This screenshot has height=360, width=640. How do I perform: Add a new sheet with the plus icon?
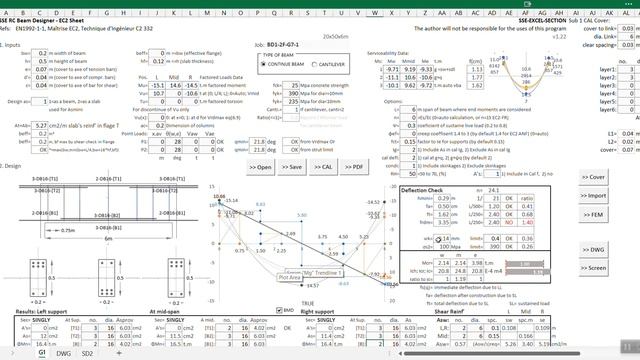coord(119,353)
